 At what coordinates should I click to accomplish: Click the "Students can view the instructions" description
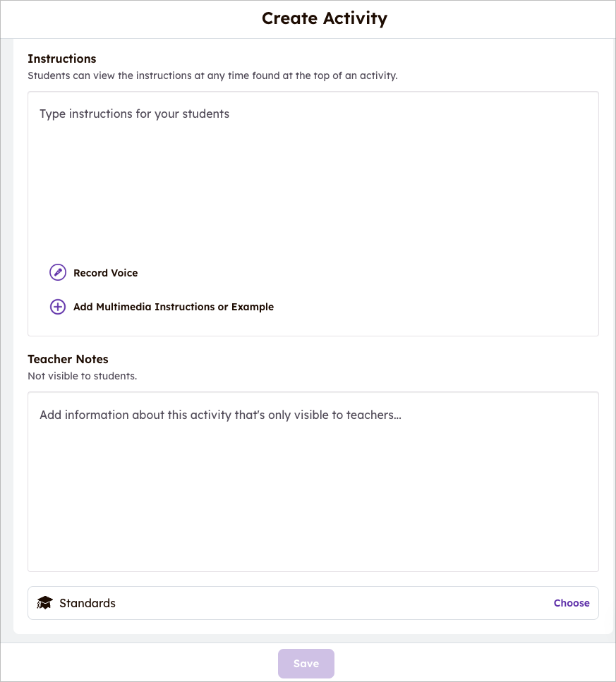click(212, 75)
